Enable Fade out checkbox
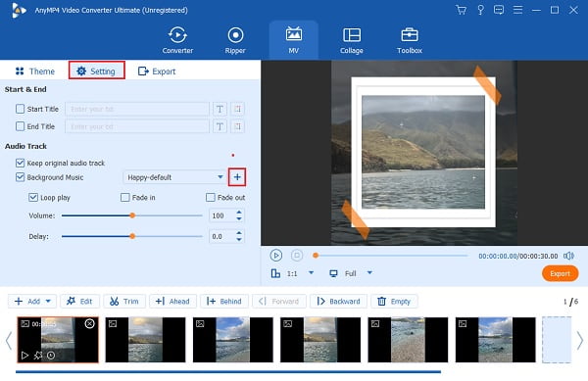Image resolution: width=588 pixels, height=381 pixels. click(x=211, y=197)
